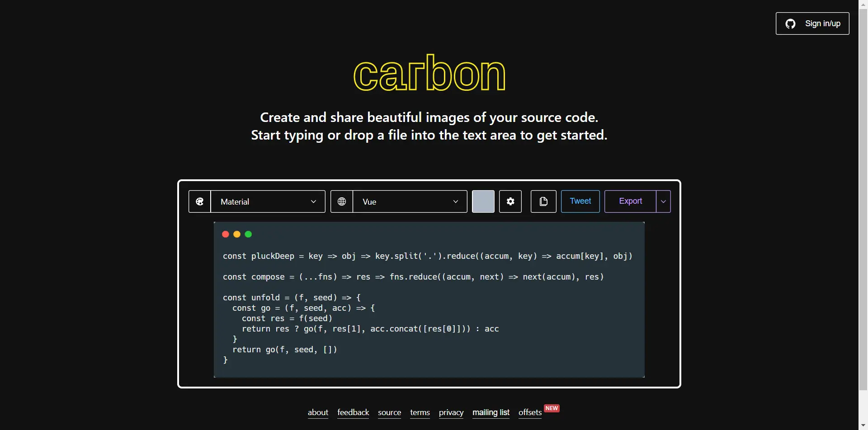The height and width of the screenshot is (430, 868).
Task: Open the background color picker swatch
Action: pyautogui.click(x=483, y=201)
